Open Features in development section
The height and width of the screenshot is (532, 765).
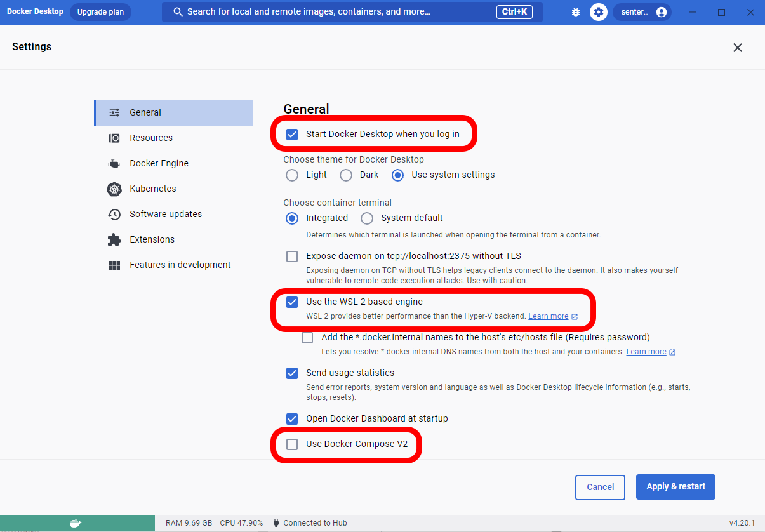[173, 265]
